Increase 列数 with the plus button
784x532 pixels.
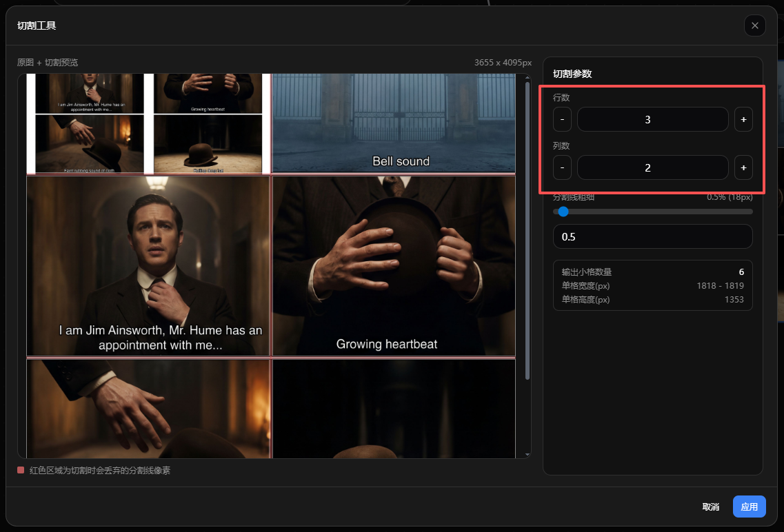click(743, 167)
